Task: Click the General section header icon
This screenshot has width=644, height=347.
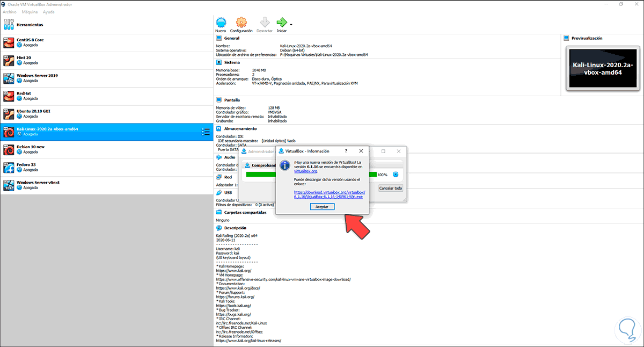Action: pos(219,38)
